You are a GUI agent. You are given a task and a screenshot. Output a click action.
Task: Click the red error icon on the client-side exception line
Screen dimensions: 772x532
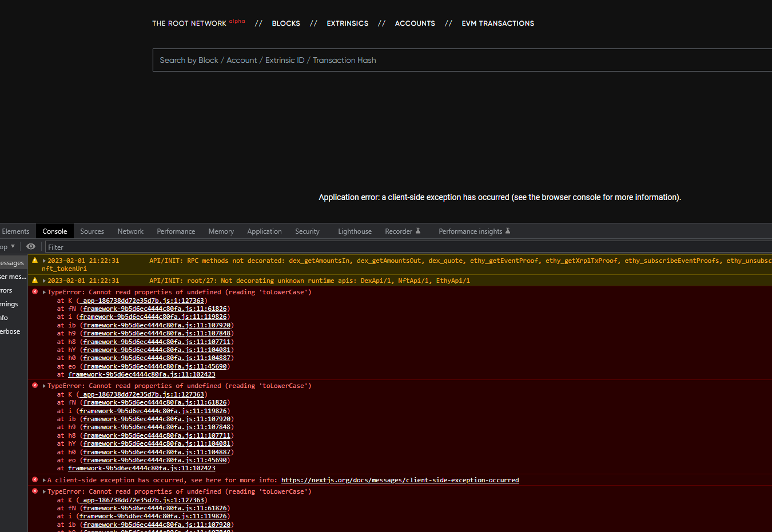(34, 479)
